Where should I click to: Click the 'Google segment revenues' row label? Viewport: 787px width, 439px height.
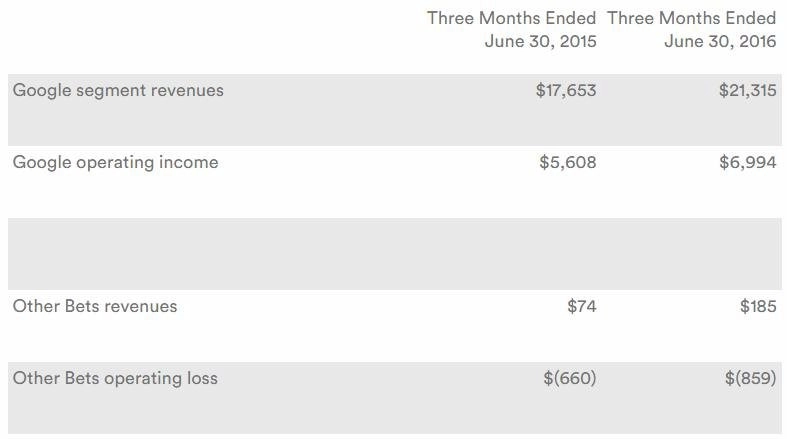pyautogui.click(x=118, y=91)
